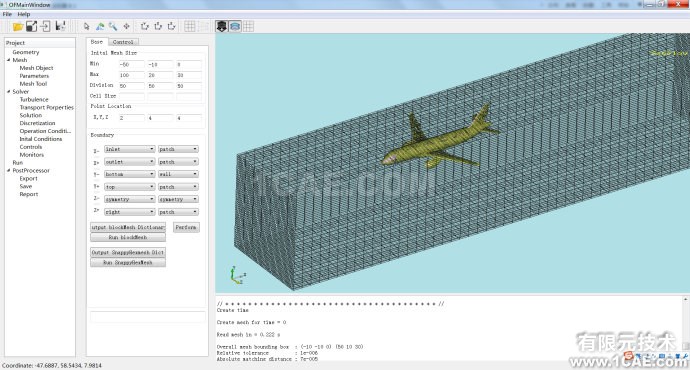Collapse the Solver tree node
The width and height of the screenshot is (690, 370).
pyautogui.click(x=9, y=92)
